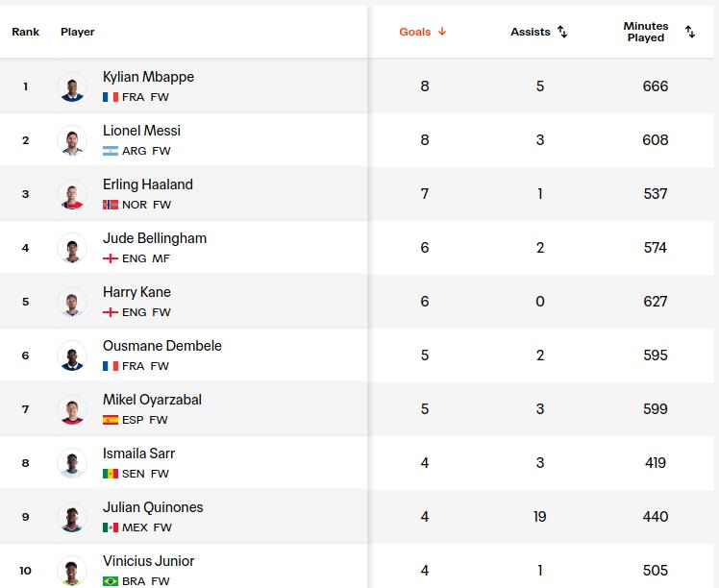719x588 pixels.
Task: Click the Mexico flag beside MEX
Action: 111,527
